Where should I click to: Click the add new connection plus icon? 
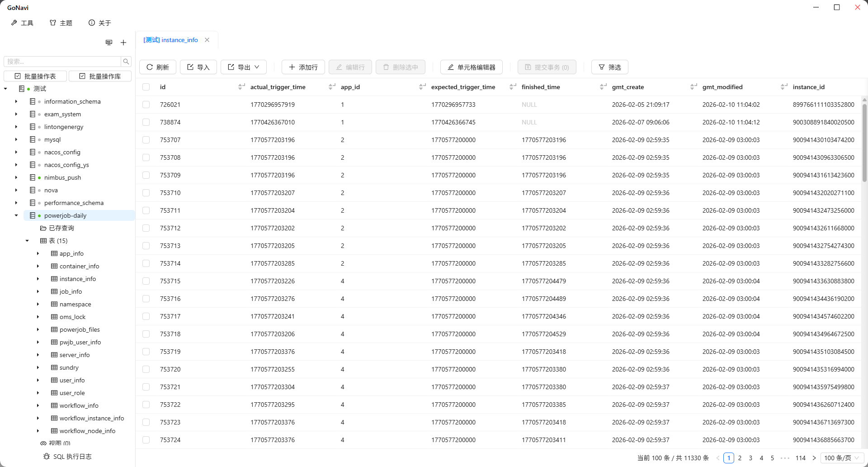(x=123, y=43)
